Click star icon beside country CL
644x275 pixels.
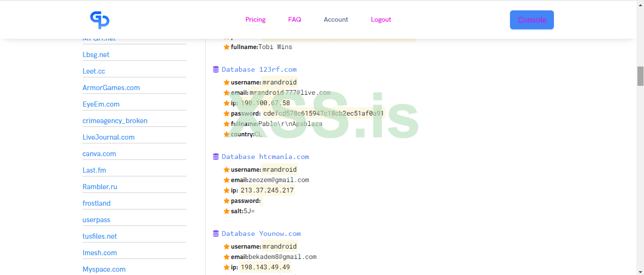click(226, 134)
